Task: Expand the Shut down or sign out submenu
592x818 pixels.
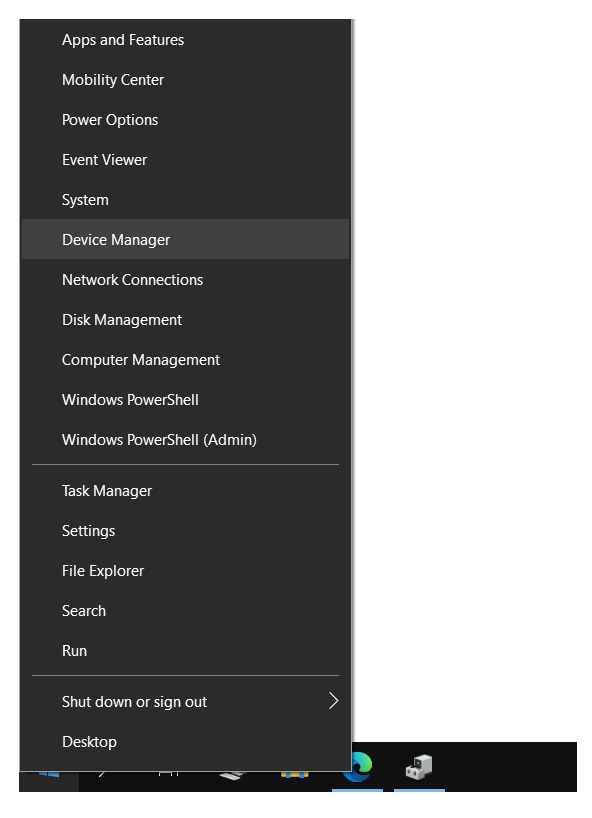Action: [185, 702]
